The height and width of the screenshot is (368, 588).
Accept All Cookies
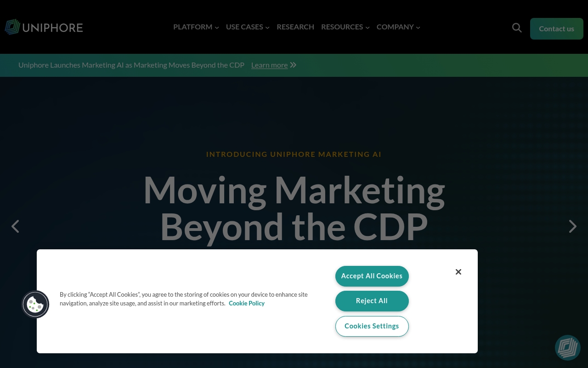[x=372, y=276]
